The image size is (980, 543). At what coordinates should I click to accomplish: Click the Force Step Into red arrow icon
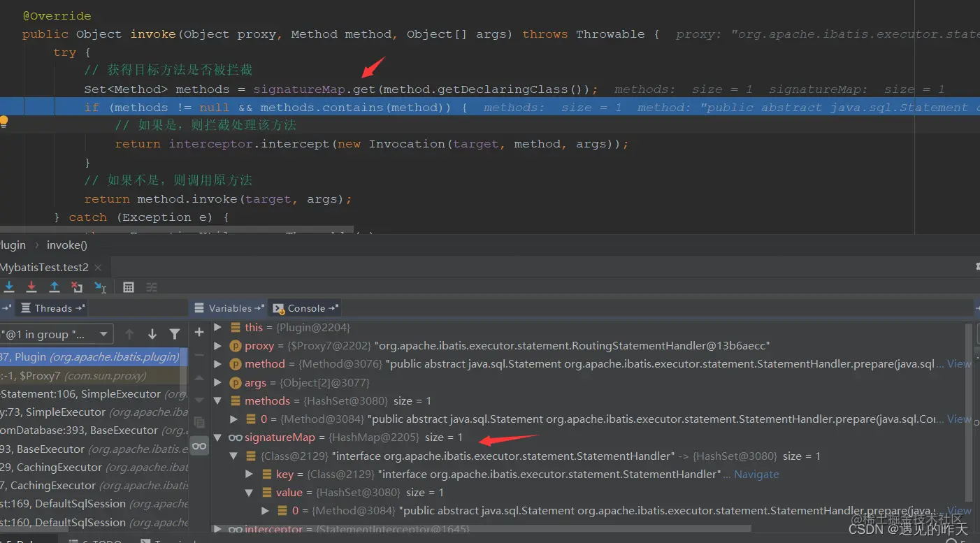pyautogui.click(x=31, y=287)
